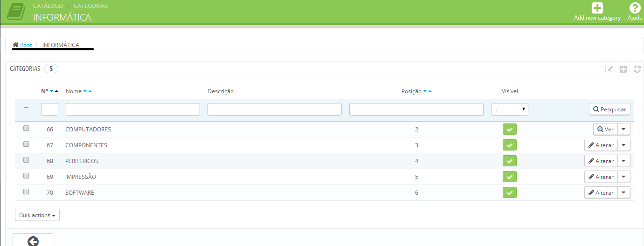Click the Add new category plus icon
644x246 pixels.
pos(597,8)
